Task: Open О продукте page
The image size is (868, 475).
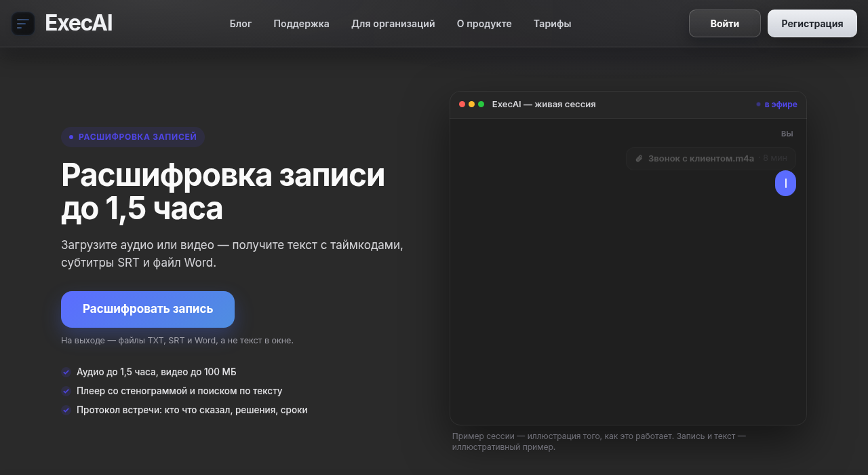Action: pyautogui.click(x=484, y=24)
